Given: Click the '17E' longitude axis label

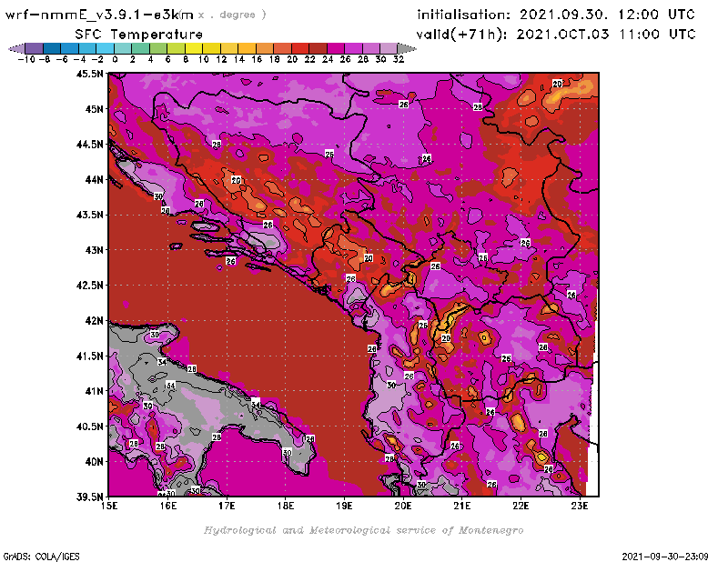Looking at the screenshot, I should point(227,506).
